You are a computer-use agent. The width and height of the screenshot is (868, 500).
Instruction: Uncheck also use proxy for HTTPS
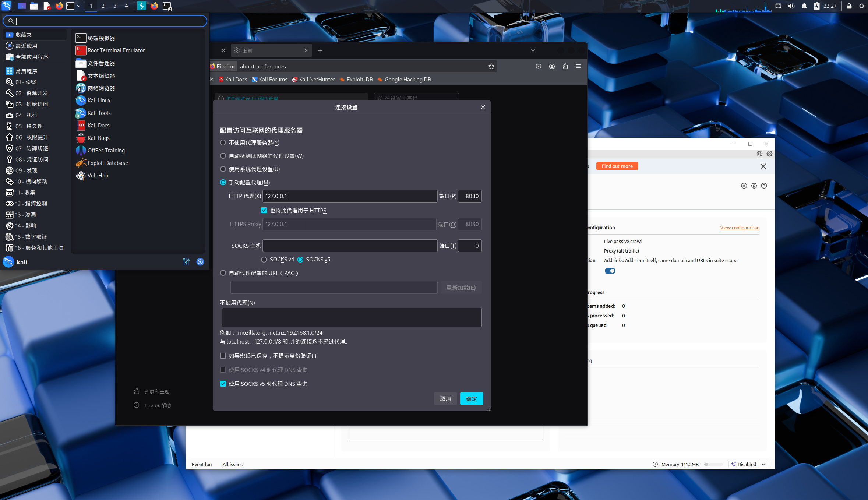point(264,211)
